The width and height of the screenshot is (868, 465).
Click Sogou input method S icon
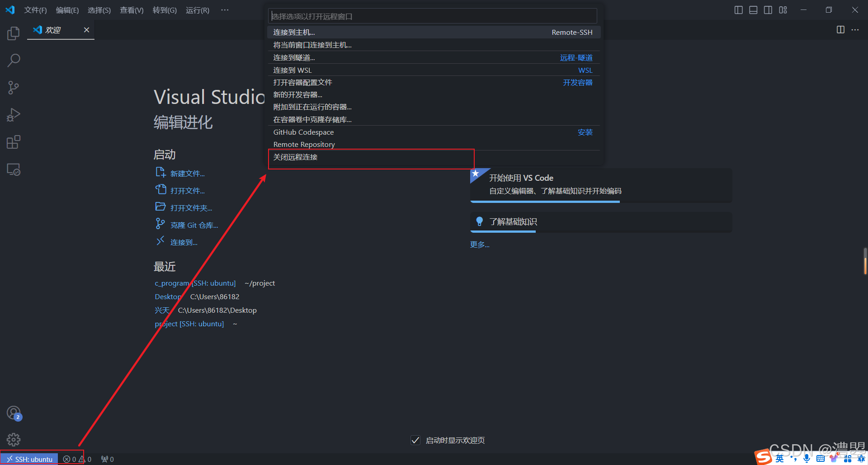tap(764, 458)
